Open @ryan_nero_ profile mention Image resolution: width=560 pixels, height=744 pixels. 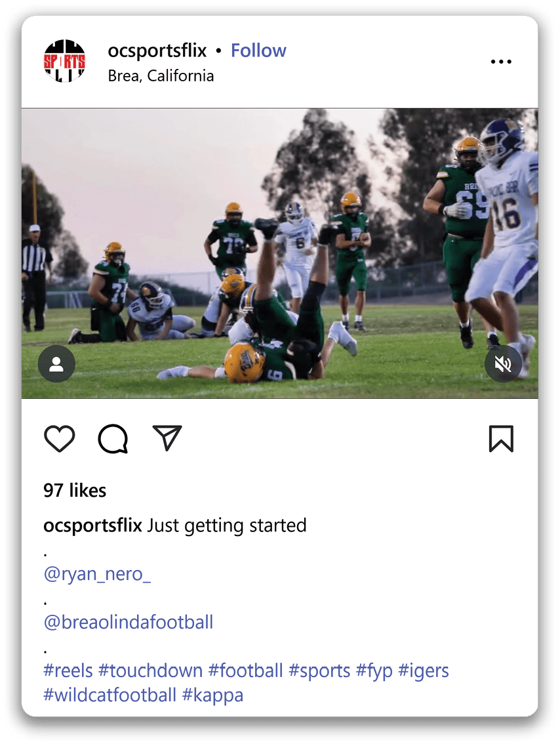click(x=97, y=574)
